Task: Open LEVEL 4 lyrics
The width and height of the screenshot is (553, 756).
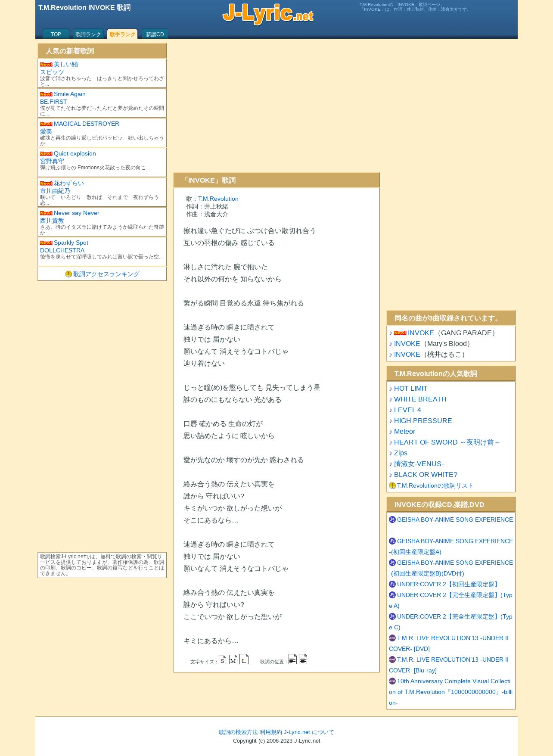Action: (x=407, y=410)
